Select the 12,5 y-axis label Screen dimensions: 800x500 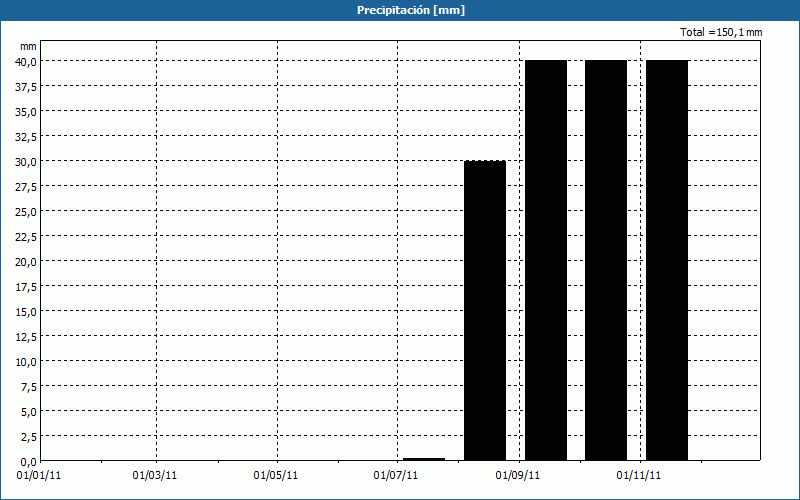(26, 337)
